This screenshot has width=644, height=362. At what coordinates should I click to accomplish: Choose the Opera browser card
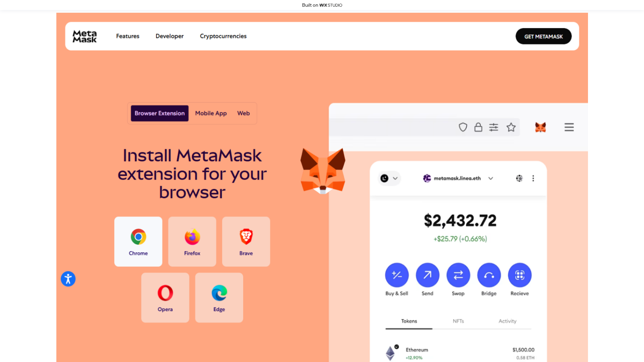[165, 298]
